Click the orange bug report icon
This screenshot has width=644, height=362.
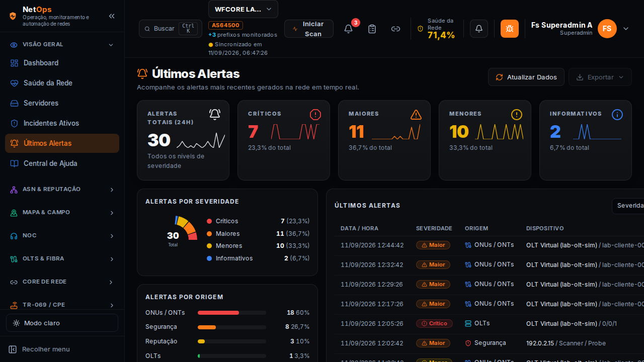click(510, 29)
